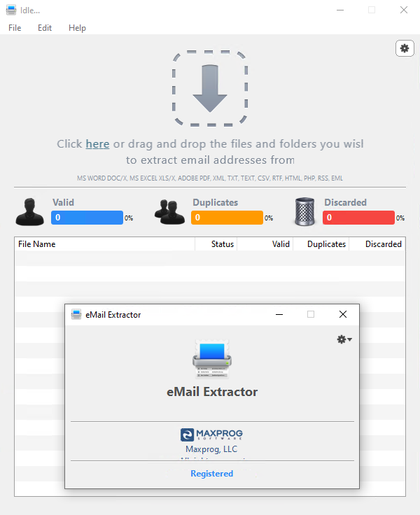Close the eMail Extractor about dialog

[x=343, y=314]
